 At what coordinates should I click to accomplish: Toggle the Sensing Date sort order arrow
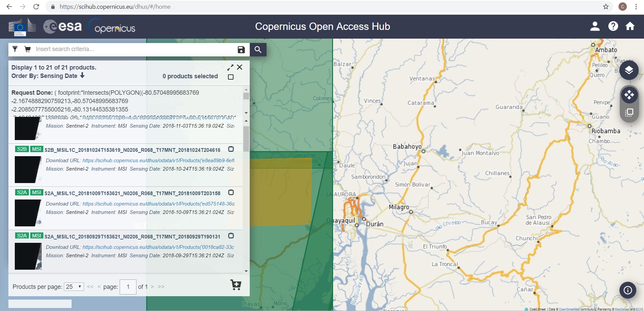[x=82, y=76]
